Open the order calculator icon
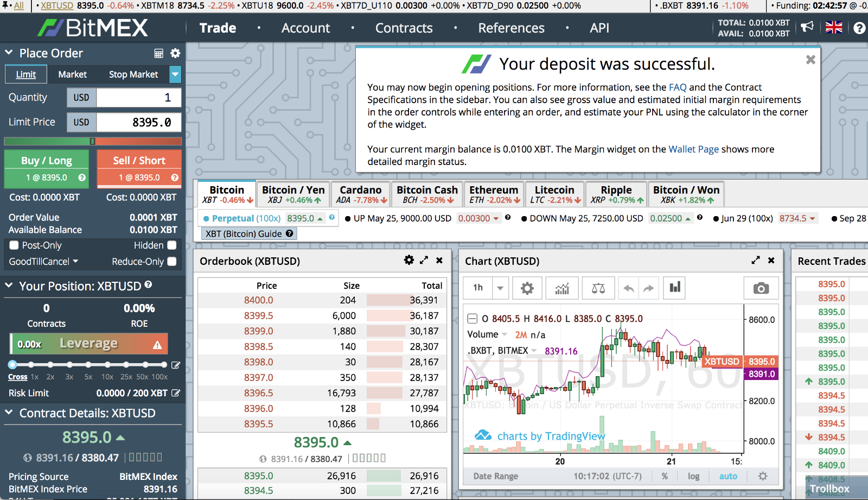Image resolution: width=868 pixels, height=500 pixels. pyautogui.click(x=158, y=53)
